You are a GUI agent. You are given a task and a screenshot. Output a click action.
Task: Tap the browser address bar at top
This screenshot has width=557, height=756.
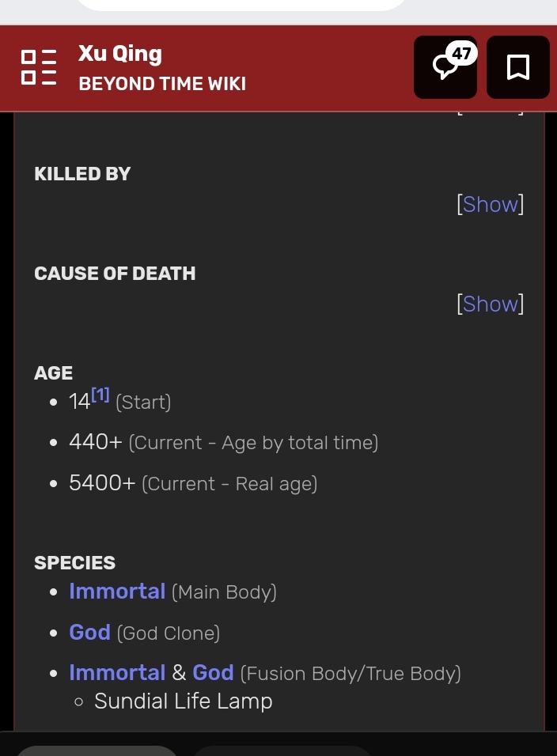(241, 5)
